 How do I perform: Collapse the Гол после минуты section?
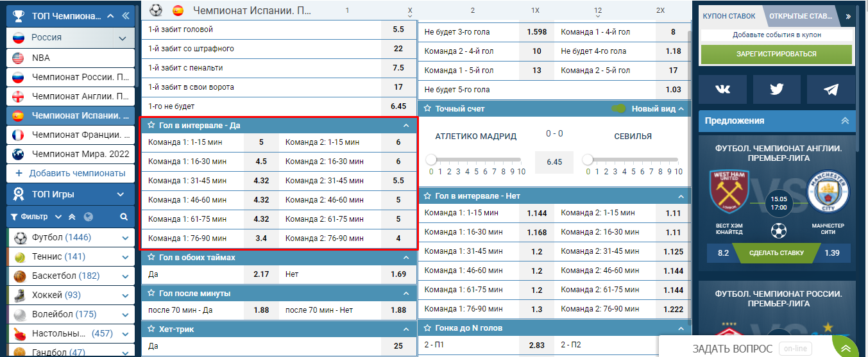pyautogui.click(x=405, y=294)
